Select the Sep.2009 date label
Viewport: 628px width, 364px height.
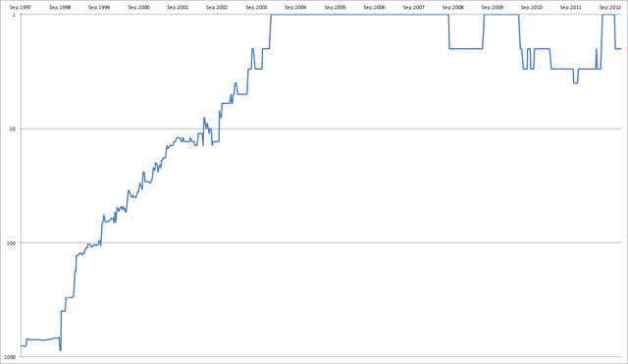point(493,7)
